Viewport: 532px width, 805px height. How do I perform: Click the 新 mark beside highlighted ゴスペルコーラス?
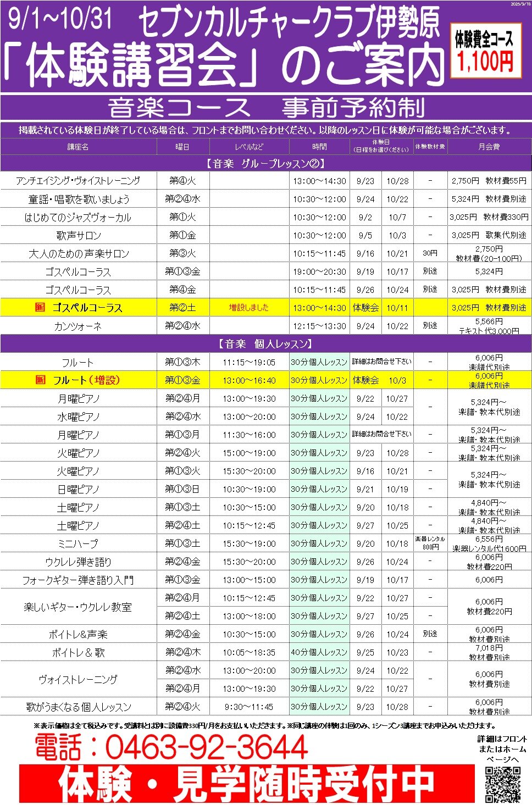click(x=40, y=307)
